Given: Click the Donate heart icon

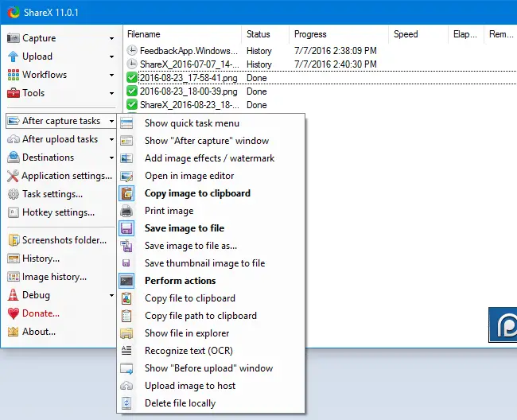Looking at the screenshot, I should (x=14, y=313).
